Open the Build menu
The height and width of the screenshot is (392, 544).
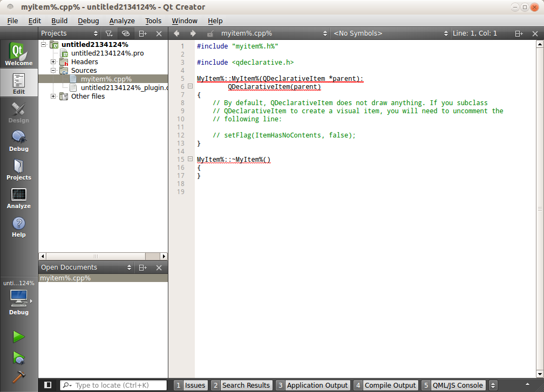[59, 21]
